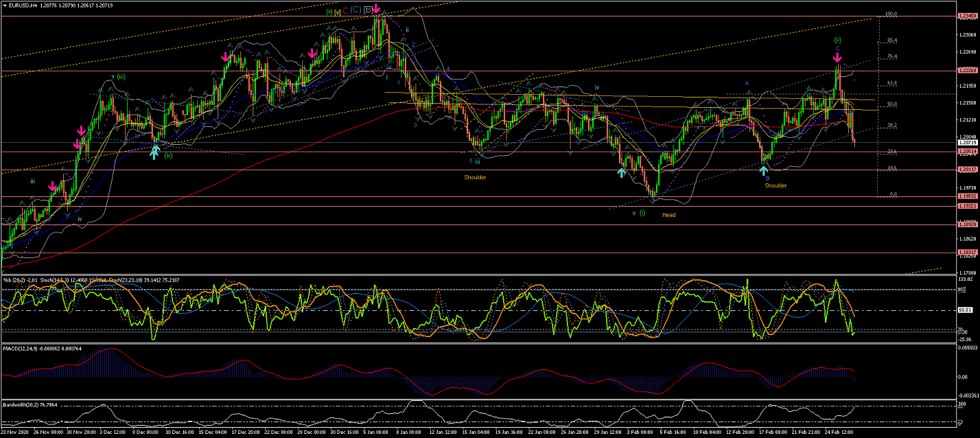Select the v (i) wave label
Screen dimensions: 980x438
point(638,213)
